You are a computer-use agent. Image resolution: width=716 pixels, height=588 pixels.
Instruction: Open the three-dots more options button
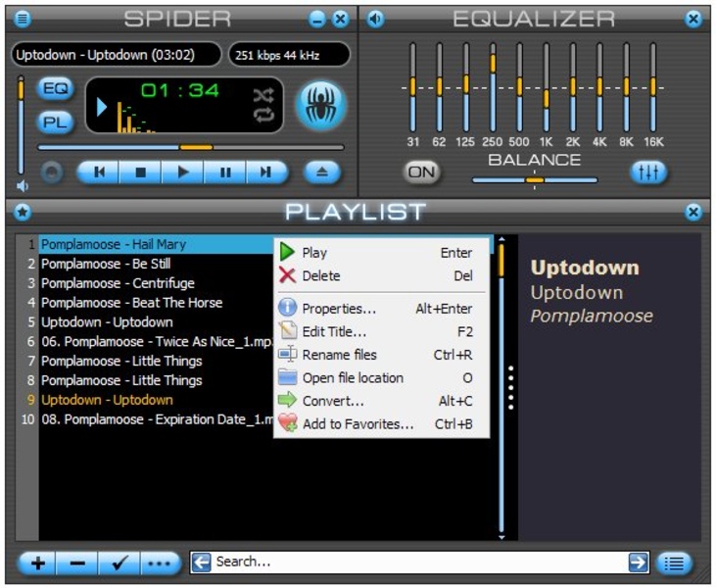click(159, 563)
